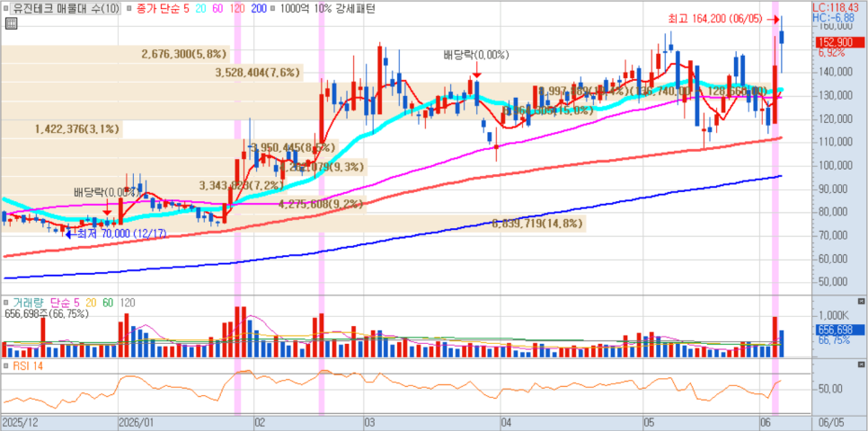Toggle the square marker before 유진테크 매물대
868x431 pixels.
coord(6,8)
